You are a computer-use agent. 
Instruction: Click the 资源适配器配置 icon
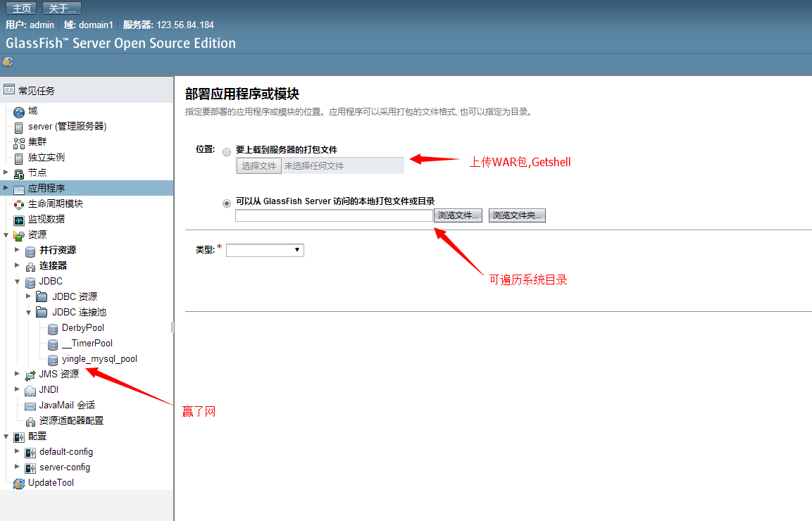point(30,422)
